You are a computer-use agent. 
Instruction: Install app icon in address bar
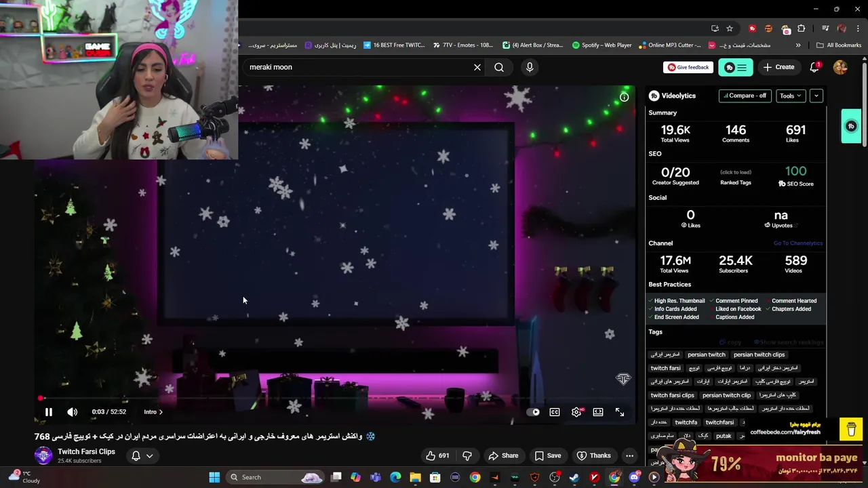pos(715,28)
